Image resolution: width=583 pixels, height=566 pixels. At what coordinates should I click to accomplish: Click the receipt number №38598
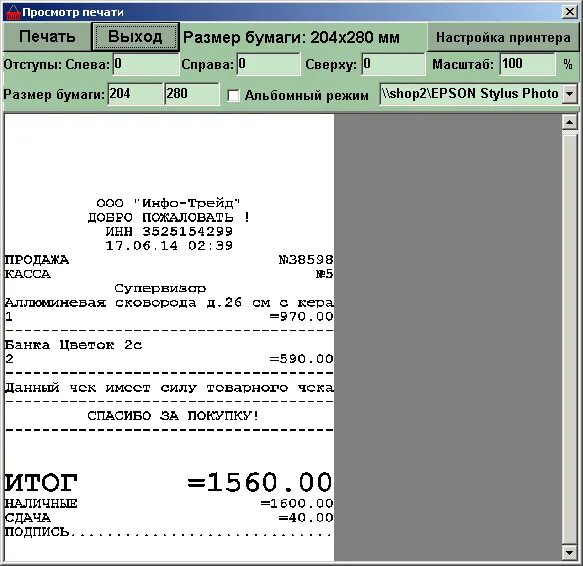point(306,260)
